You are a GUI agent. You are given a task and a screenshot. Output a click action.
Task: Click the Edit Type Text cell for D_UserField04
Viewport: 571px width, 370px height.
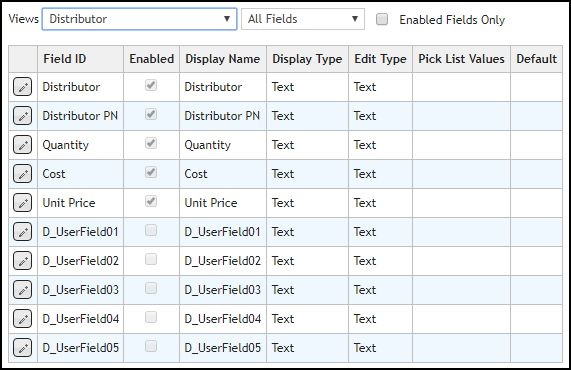point(380,319)
